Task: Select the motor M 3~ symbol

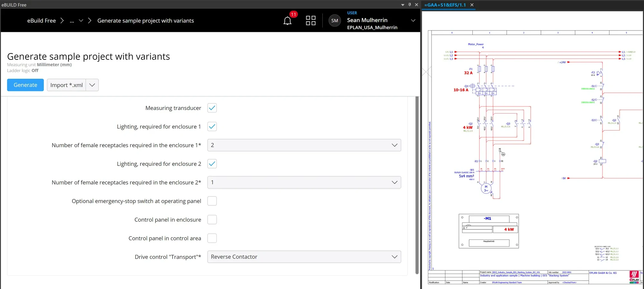Action: 486,189
